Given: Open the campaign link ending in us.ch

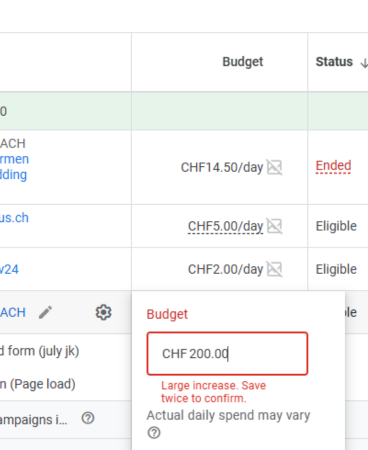Looking at the screenshot, I should pos(14,218).
